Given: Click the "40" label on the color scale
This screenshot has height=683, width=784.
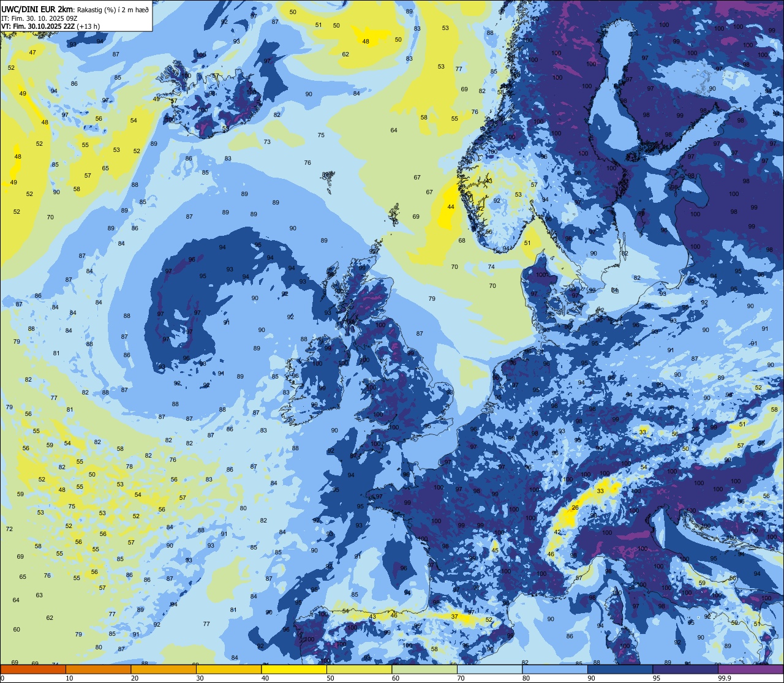Looking at the screenshot, I should (x=265, y=678).
